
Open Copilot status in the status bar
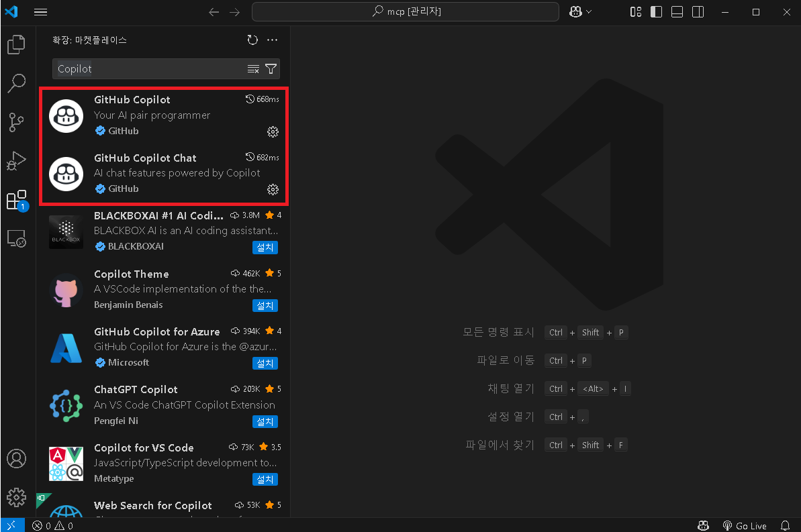(704, 526)
